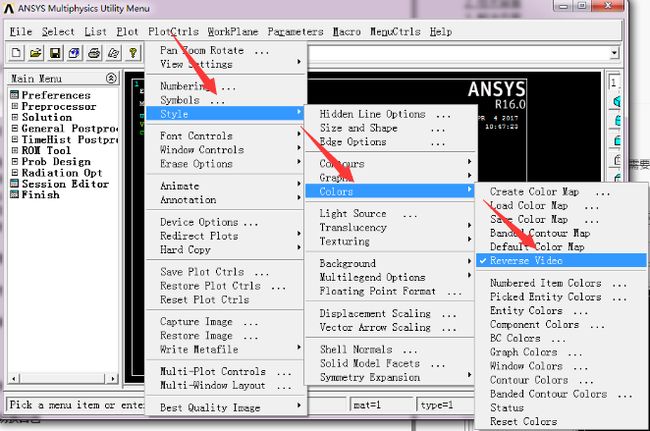650x431 pixels.
Task: Expand the Radiation Opt tree node
Action: pos(15,172)
